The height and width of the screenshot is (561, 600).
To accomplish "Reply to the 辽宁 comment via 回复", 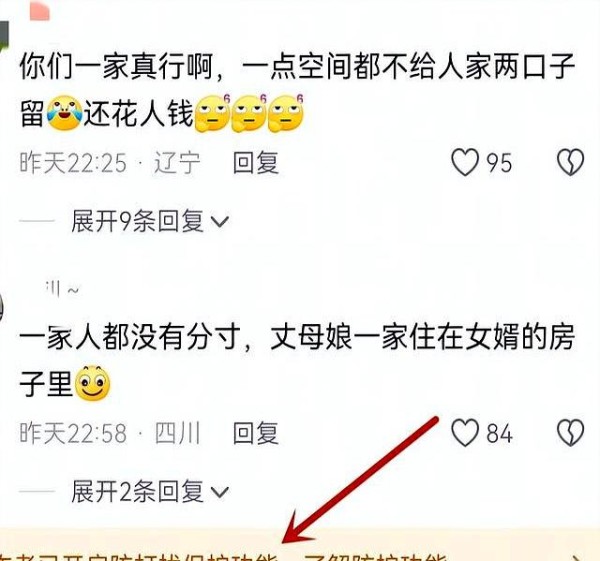I will pyautogui.click(x=256, y=162).
